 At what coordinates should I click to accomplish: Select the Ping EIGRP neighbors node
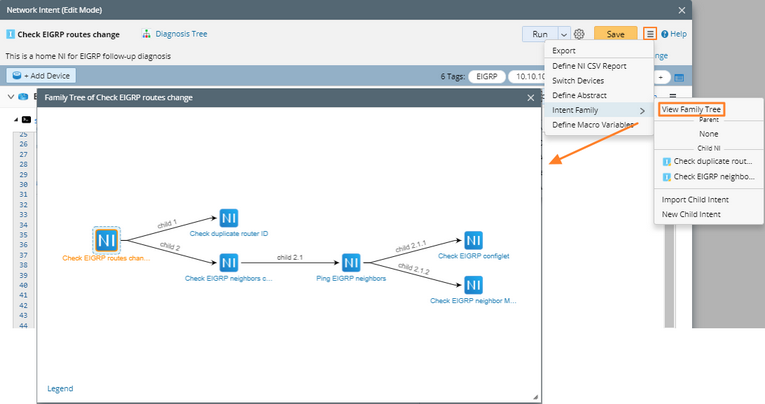point(351,263)
